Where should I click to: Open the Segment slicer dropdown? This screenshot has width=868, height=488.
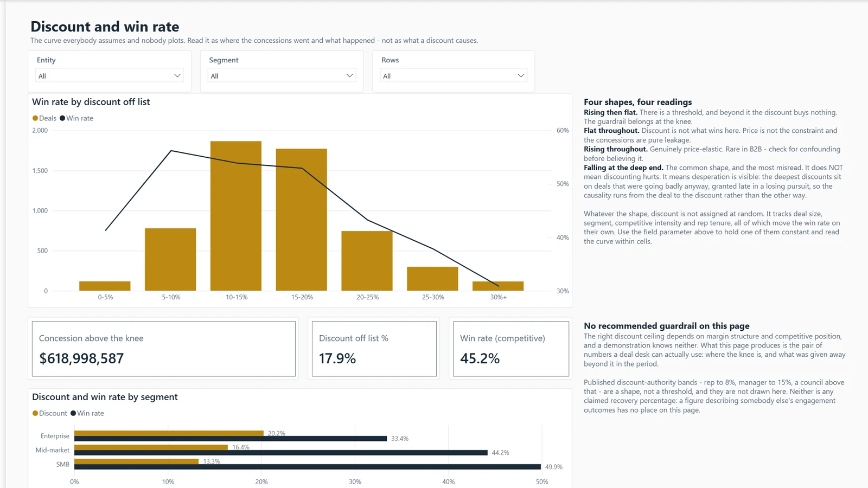pyautogui.click(x=282, y=75)
